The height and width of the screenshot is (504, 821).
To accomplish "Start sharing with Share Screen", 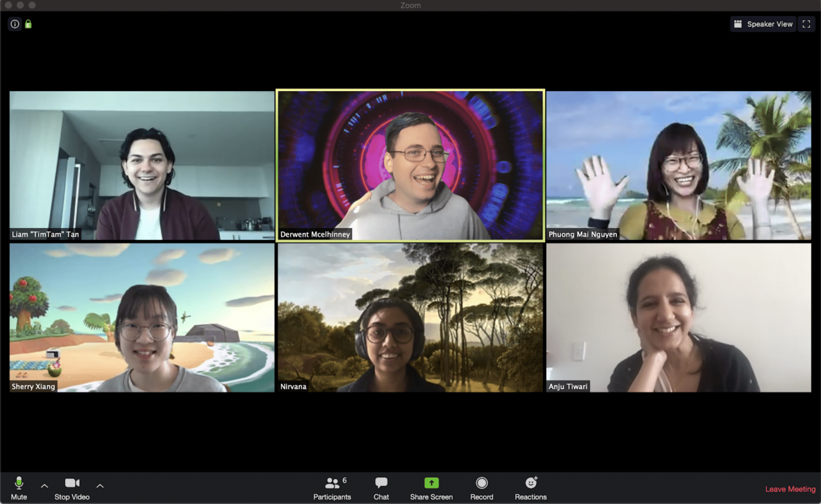I will [431, 488].
